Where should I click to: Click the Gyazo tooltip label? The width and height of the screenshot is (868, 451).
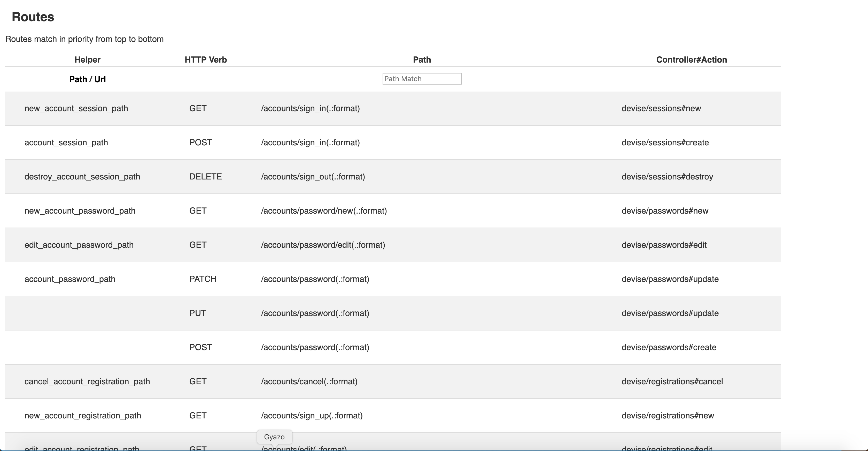[x=274, y=437]
